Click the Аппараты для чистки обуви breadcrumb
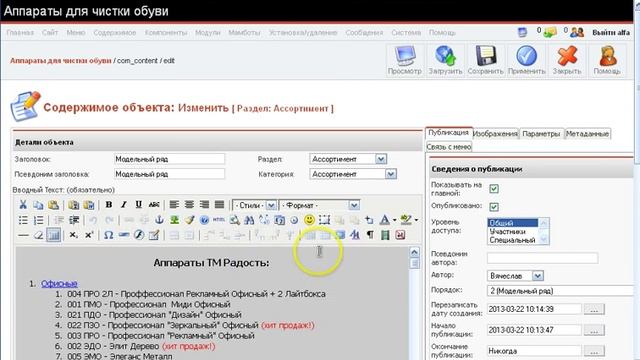 60,61
